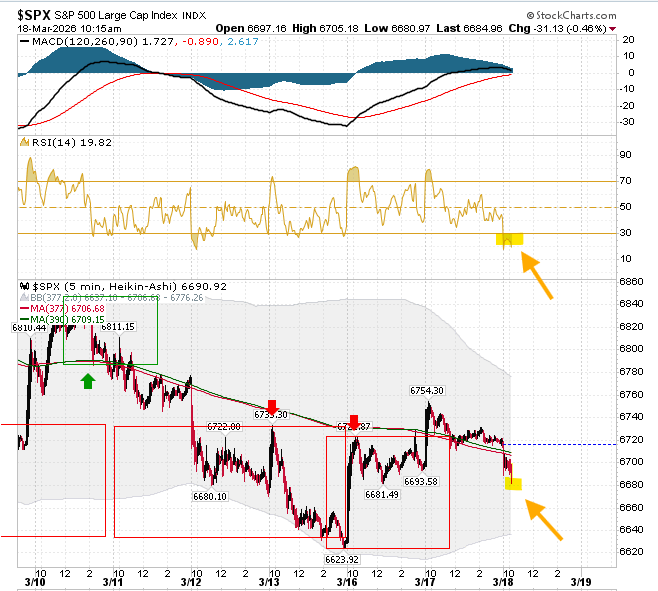Click the RSI indicator icon
The height and width of the screenshot is (591, 658).
click(x=24, y=142)
